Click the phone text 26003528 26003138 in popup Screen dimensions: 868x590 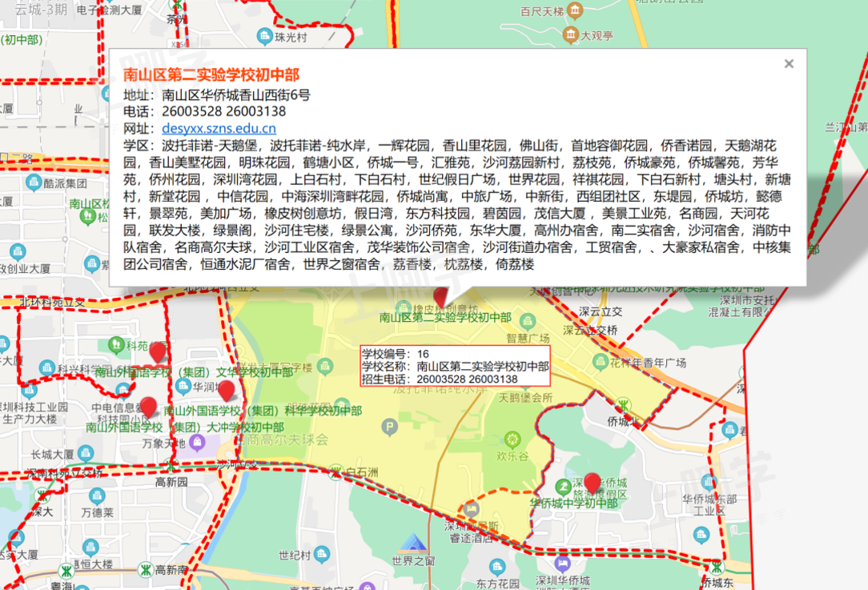[x=223, y=111]
